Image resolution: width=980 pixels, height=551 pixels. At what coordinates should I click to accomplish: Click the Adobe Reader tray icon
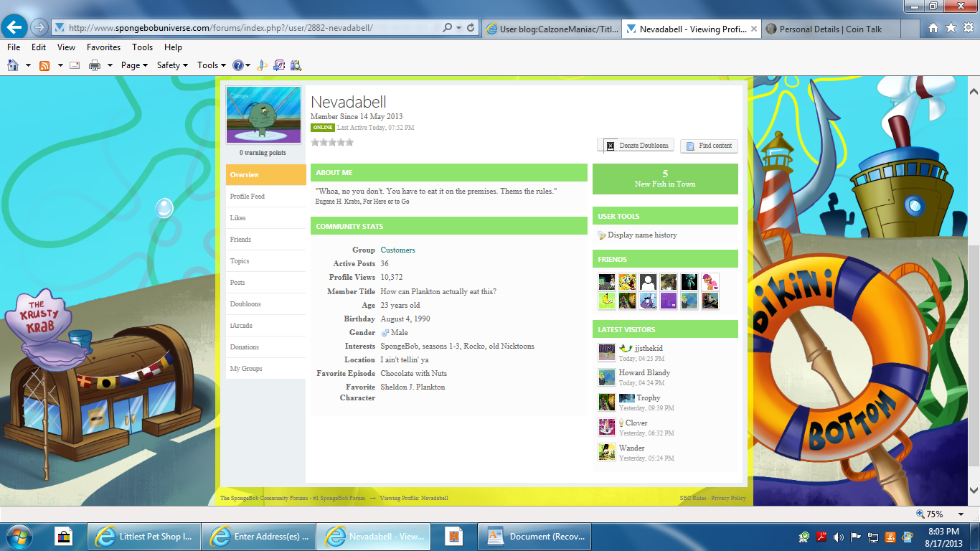(x=821, y=537)
